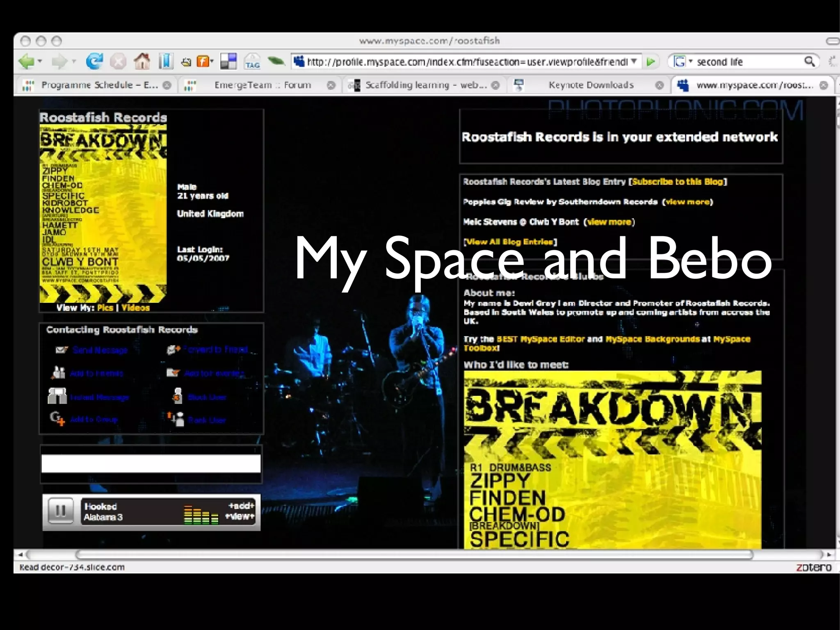Open the large Breakdown flyer image
Image resolution: width=840 pixels, height=630 pixels.
point(613,460)
